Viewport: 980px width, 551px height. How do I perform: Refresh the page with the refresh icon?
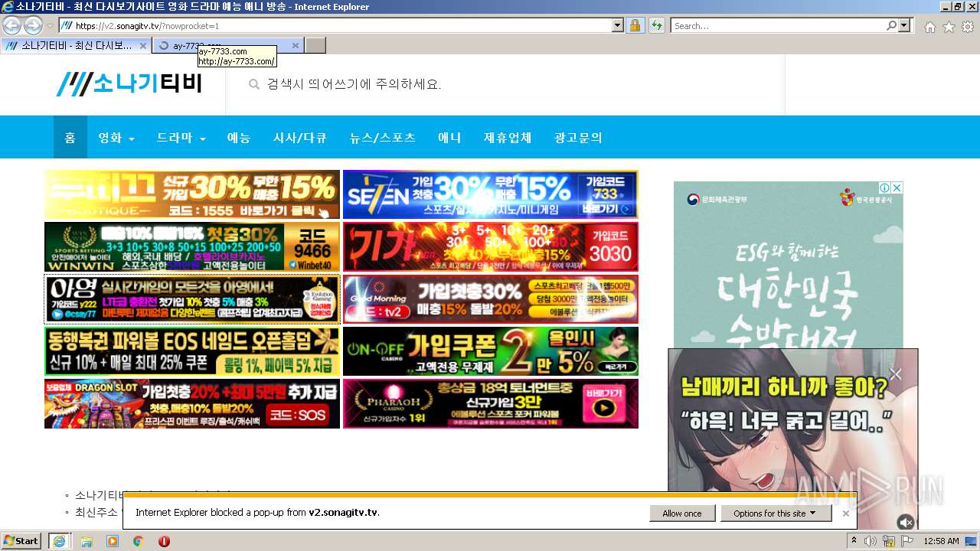tap(656, 25)
